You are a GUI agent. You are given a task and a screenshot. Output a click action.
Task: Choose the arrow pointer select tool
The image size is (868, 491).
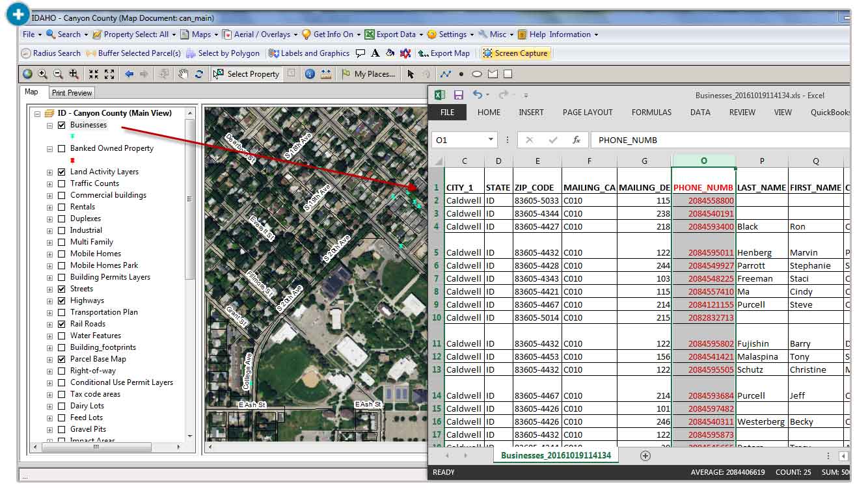coord(411,74)
